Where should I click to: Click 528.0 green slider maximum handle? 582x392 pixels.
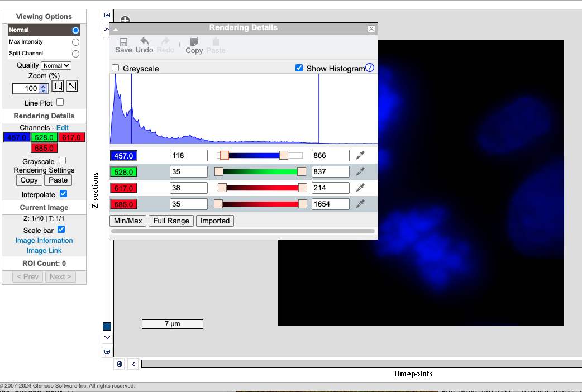[302, 171]
